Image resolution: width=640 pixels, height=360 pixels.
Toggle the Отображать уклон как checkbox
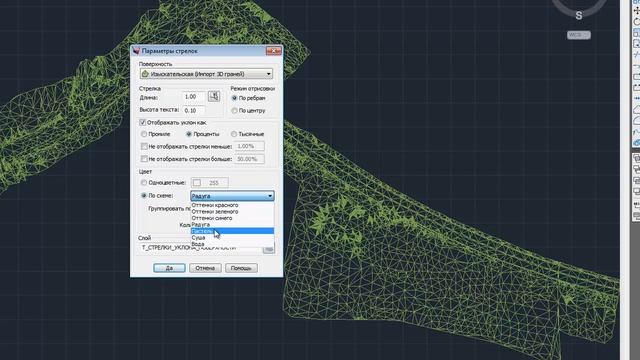pos(143,122)
